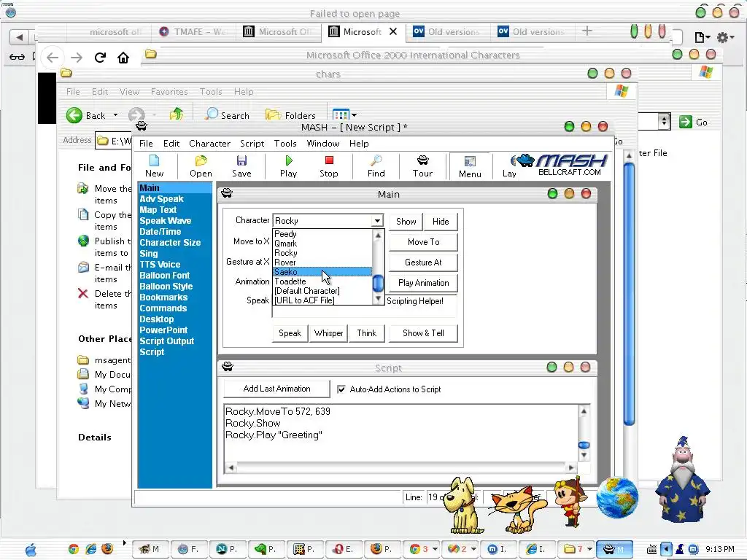The width and height of the screenshot is (747, 560).
Task: Reload the browser page
Action: [100, 58]
